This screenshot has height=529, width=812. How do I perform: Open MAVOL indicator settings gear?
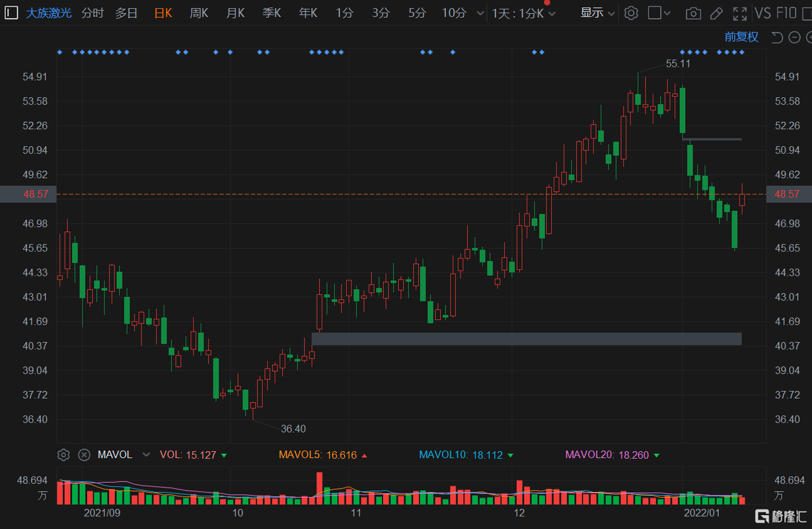click(63, 455)
